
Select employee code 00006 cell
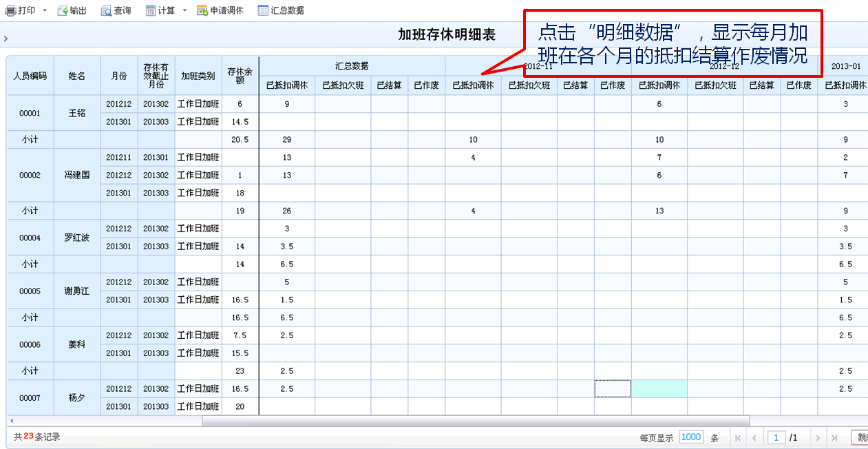pyautogui.click(x=30, y=344)
